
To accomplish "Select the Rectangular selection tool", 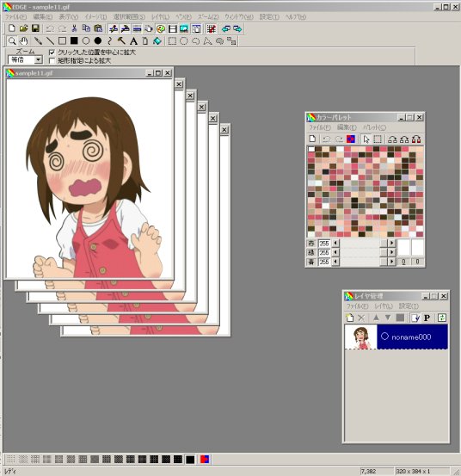I will 172,41.
